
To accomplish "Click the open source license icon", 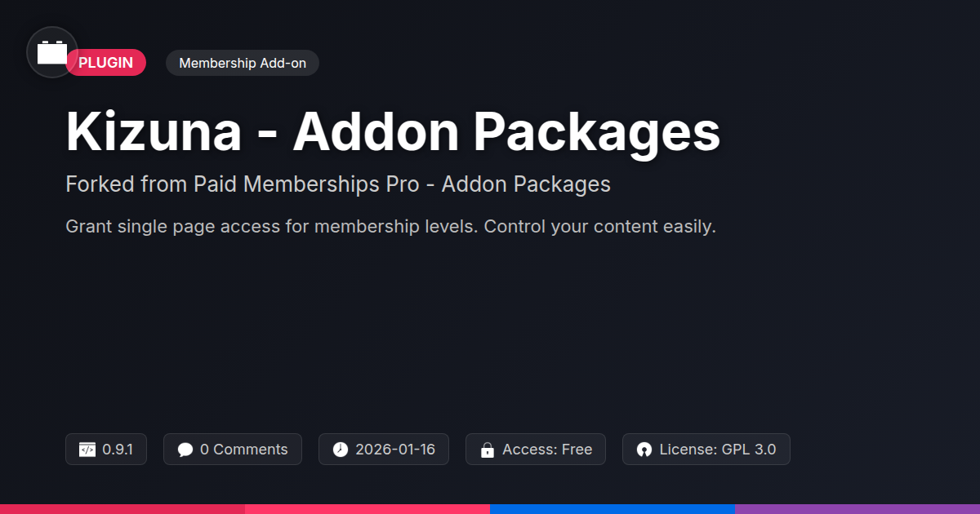I will point(644,450).
